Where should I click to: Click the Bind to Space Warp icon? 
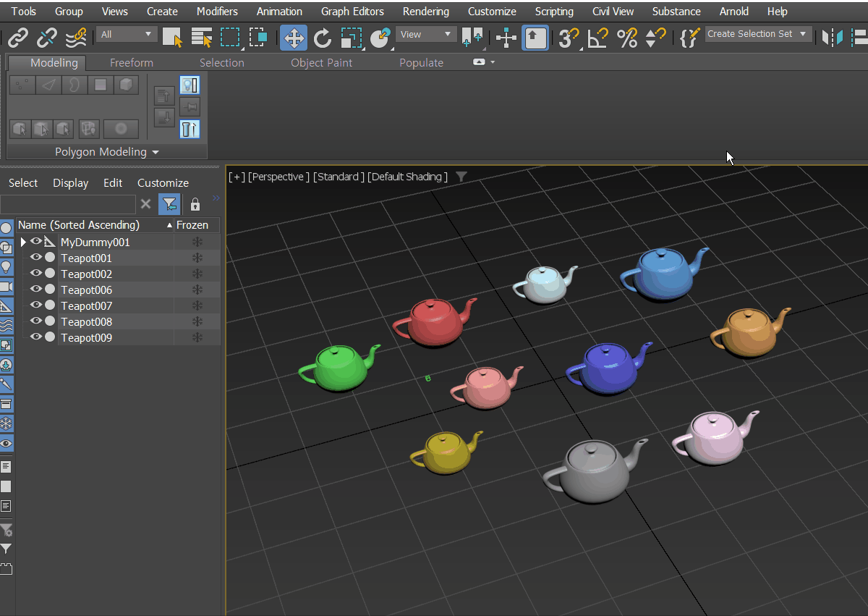(76, 38)
